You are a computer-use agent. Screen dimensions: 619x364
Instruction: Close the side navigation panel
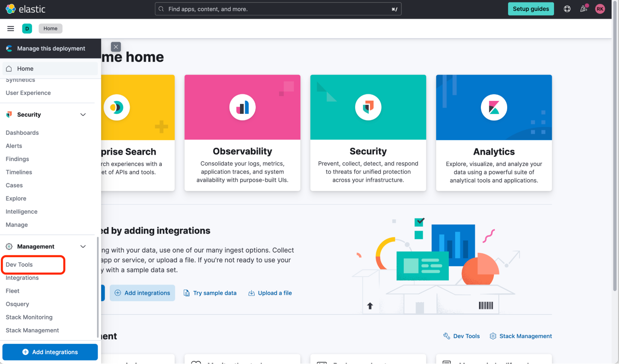click(x=116, y=47)
